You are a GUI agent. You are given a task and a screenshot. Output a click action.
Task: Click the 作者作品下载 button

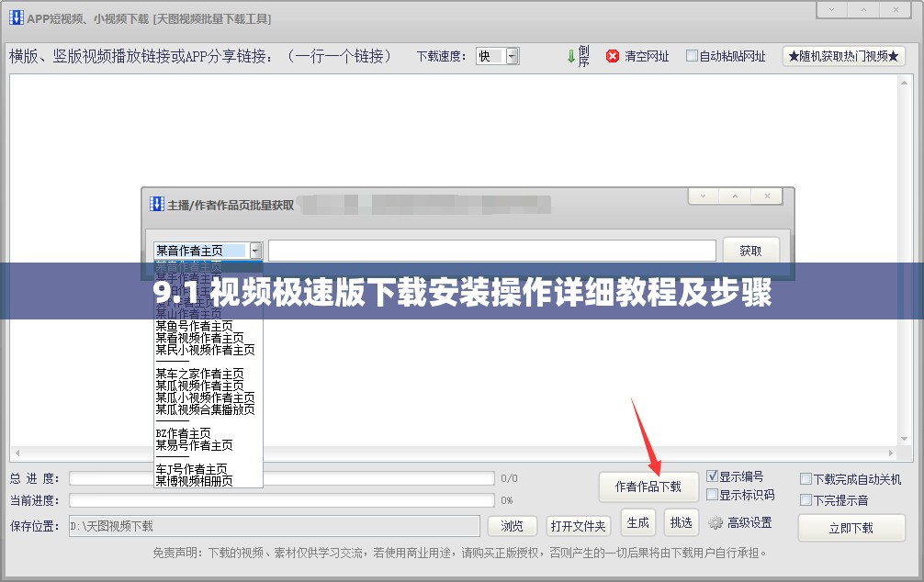(648, 487)
